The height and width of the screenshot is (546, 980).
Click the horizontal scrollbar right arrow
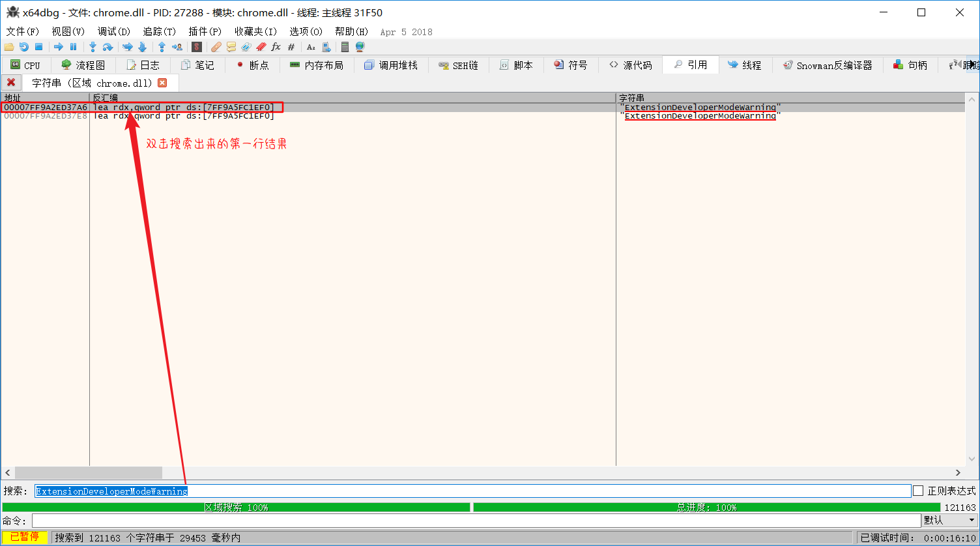[x=958, y=472]
